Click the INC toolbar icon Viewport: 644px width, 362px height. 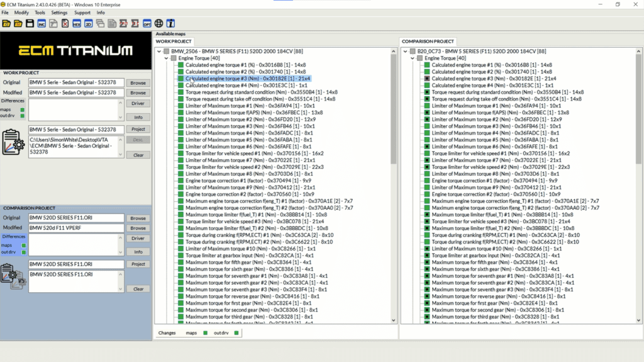tap(42, 24)
